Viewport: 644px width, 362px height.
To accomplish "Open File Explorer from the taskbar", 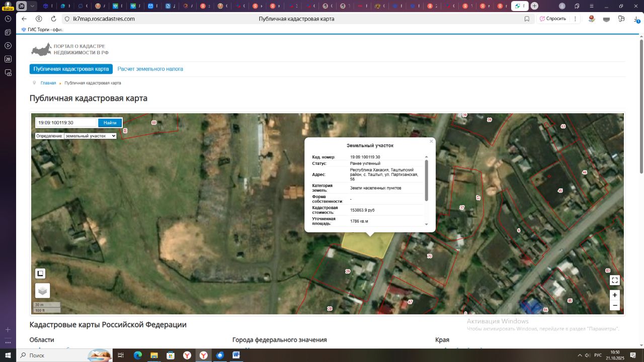I will 154,355.
